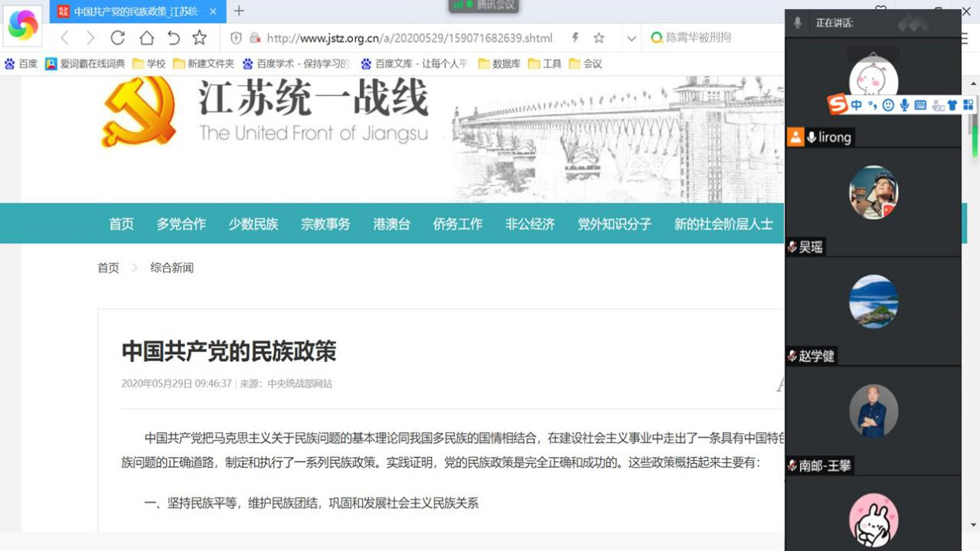Open the Sogou skin shirt icon
Screen dimensions: 980x551
[952, 105]
